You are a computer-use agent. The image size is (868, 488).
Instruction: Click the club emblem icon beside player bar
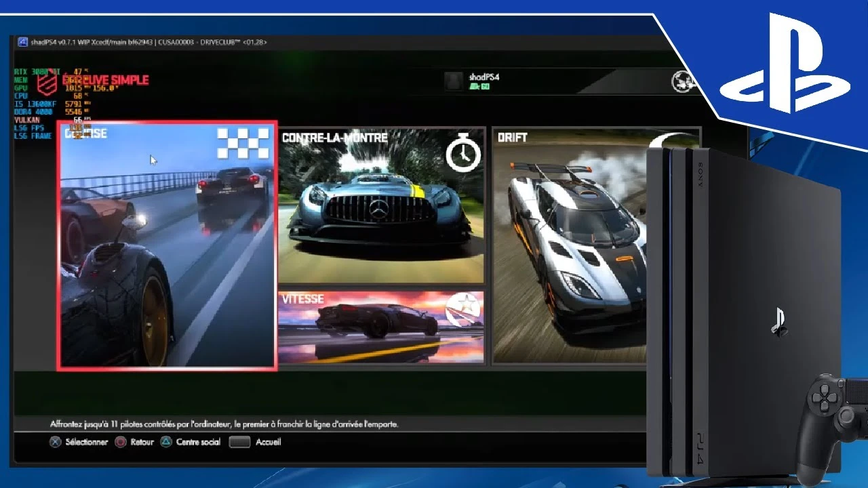[684, 81]
